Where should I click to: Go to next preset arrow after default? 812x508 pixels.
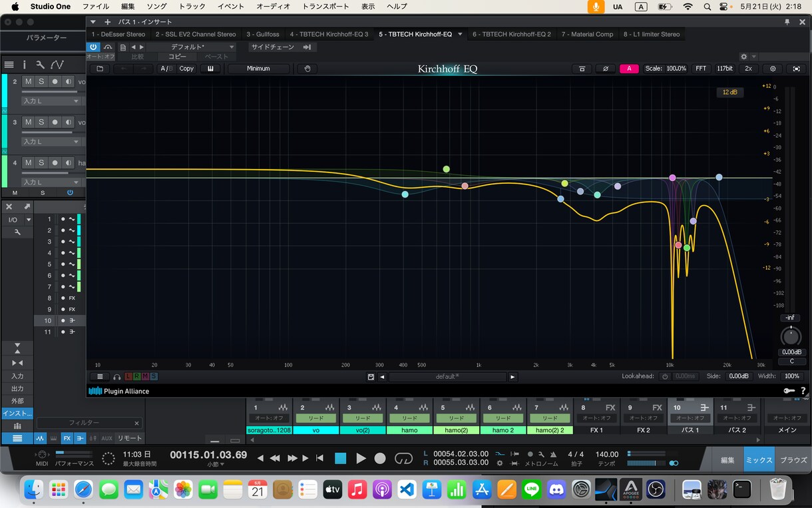coord(512,377)
